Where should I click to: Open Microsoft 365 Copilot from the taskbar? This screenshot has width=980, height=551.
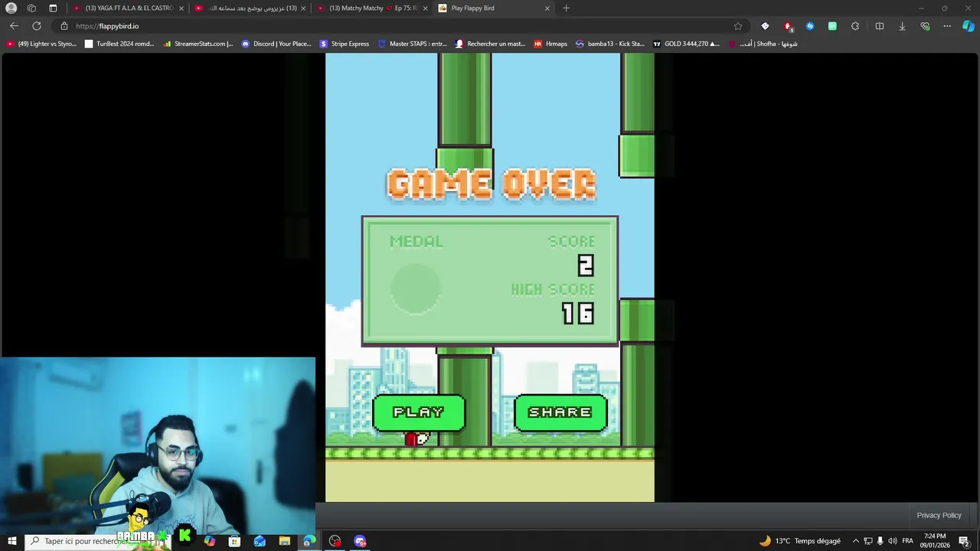coord(210,541)
